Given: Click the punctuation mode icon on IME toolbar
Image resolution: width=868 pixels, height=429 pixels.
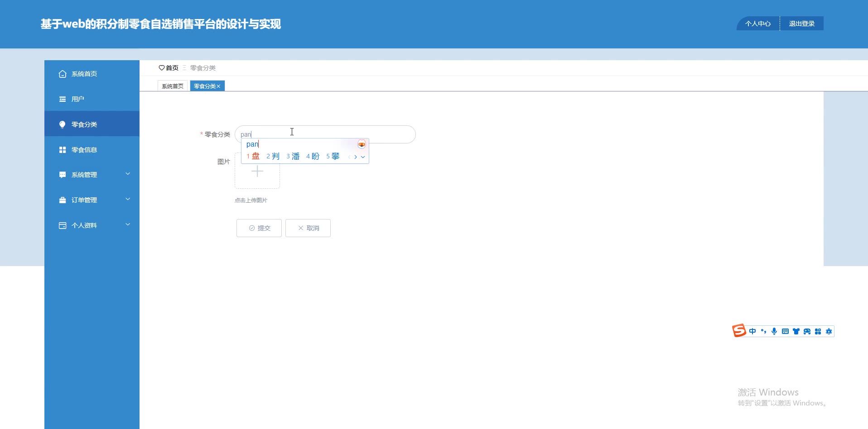Looking at the screenshot, I should pos(763,331).
